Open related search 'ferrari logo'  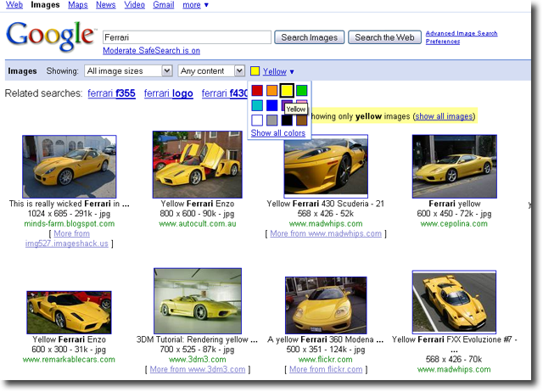(168, 93)
